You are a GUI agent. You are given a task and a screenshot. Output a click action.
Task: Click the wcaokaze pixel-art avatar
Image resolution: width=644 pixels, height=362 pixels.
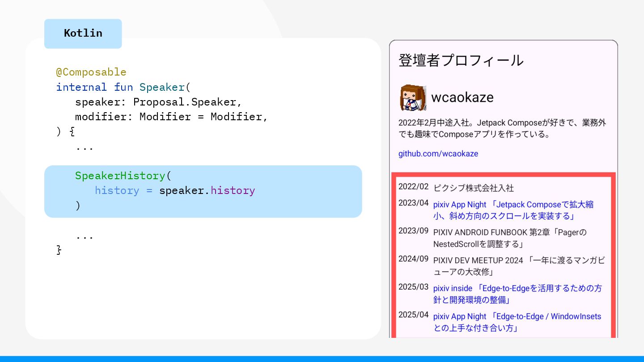click(413, 97)
